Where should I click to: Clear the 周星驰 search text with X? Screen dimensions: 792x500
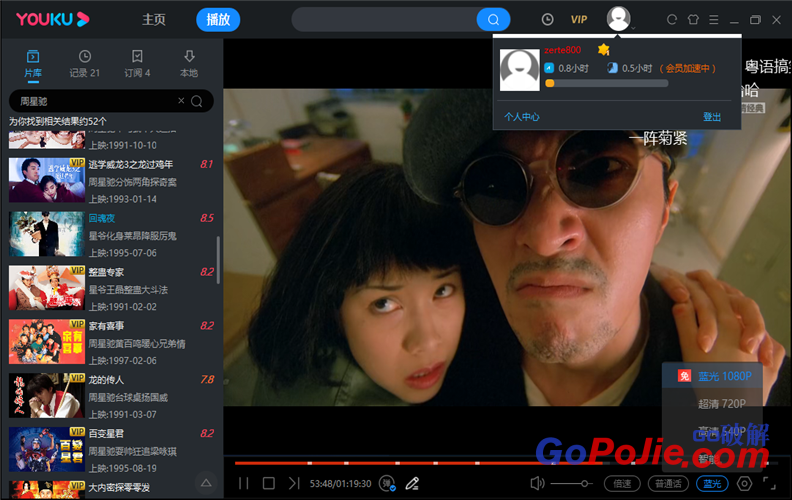[181, 101]
